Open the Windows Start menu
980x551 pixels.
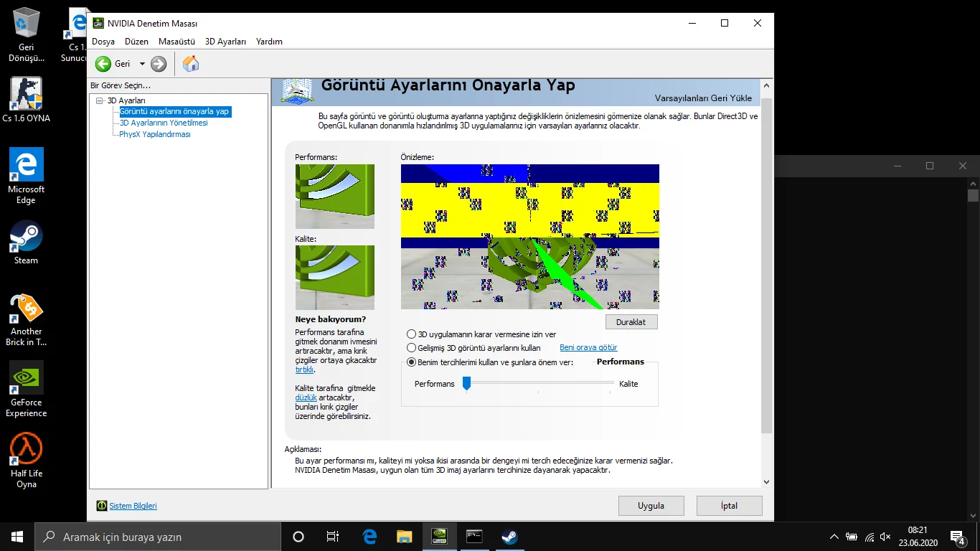pyautogui.click(x=17, y=537)
